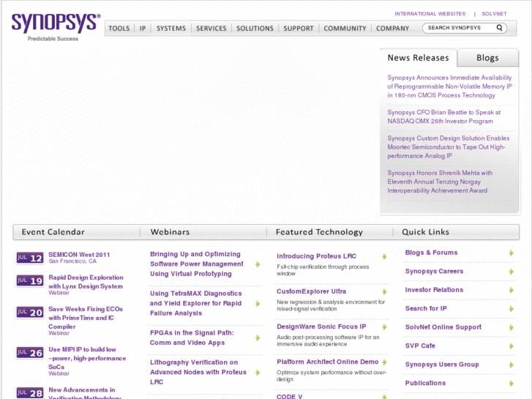The height and width of the screenshot is (399, 532).
Task: Click green arrow beside TetraMAX Diagnostics webinar
Action: pyautogui.click(x=258, y=304)
